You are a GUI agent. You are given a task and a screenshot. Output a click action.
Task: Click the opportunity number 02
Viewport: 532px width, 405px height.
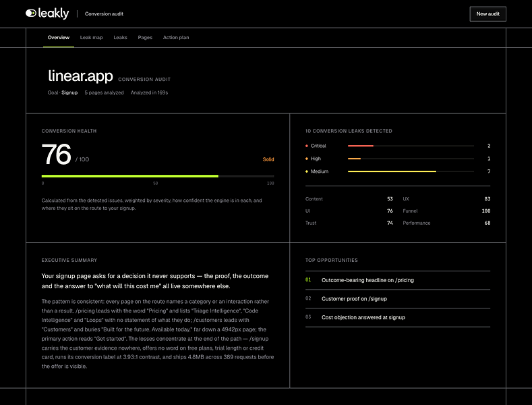point(308,298)
